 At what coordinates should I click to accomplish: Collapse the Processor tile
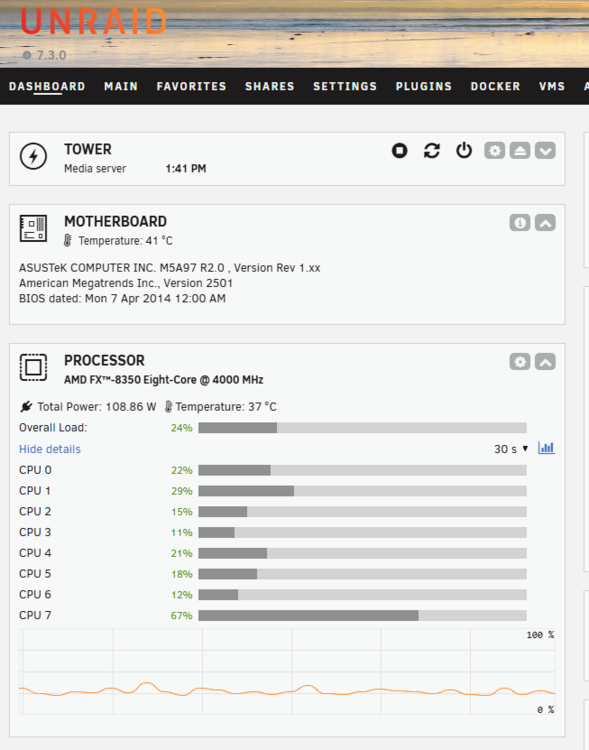pyautogui.click(x=545, y=362)
